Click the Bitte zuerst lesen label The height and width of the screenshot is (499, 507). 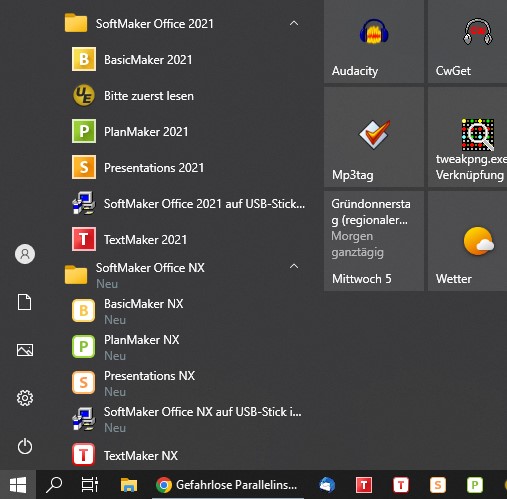pyautogui.click(x=149, y=96)
